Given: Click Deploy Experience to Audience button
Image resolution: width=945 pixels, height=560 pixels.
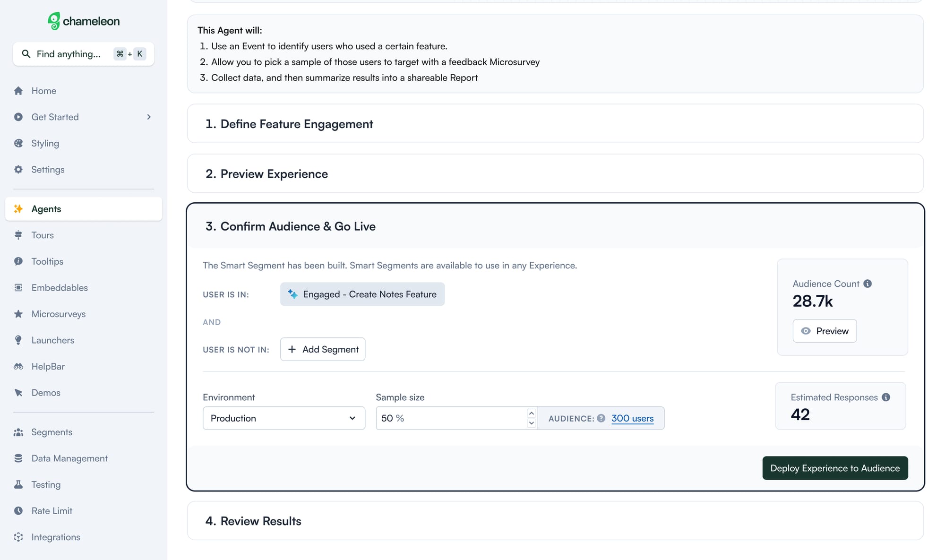Looking at the screenshot, I should (x=835, y=468).
